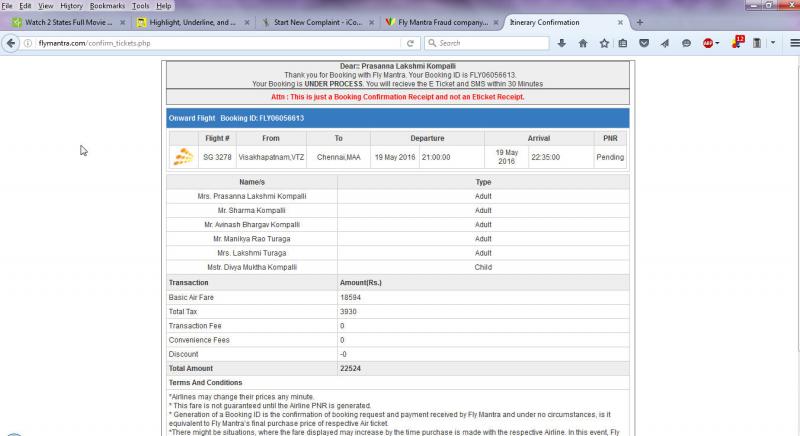Viewport: 800px width, 436px height.
Task: Close the Start New Complaint tab
Action: pyautogui.click(x=371, y=22)
